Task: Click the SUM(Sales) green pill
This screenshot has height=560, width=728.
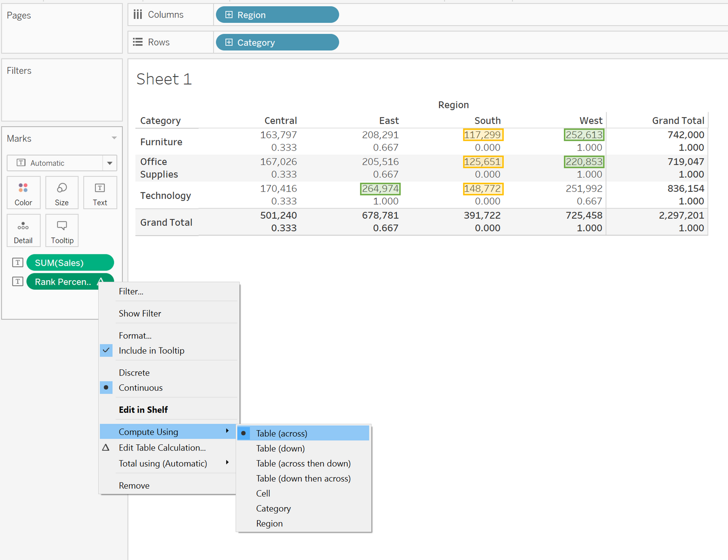Action: pos(70,263)
